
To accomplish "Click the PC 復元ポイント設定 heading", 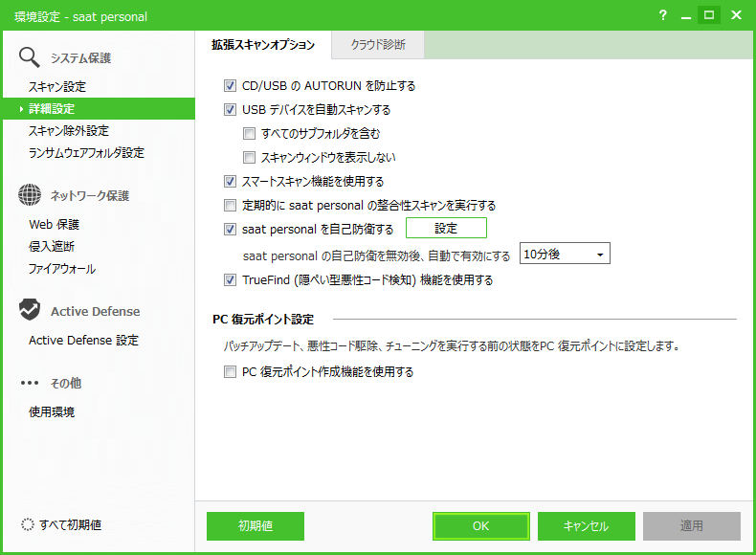I will (x=263, y=320).
